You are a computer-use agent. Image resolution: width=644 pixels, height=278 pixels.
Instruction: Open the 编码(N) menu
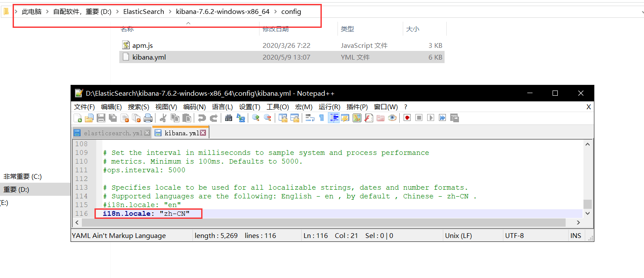194,107
